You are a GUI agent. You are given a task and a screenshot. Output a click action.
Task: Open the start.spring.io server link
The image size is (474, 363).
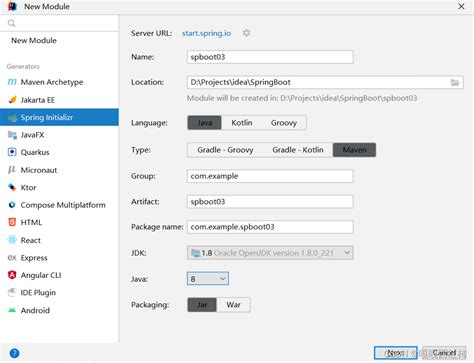(x=206, y=33)
